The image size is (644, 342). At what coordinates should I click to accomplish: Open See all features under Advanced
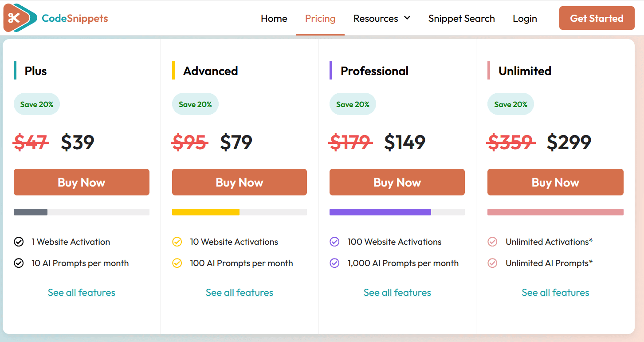coord(239,292)
